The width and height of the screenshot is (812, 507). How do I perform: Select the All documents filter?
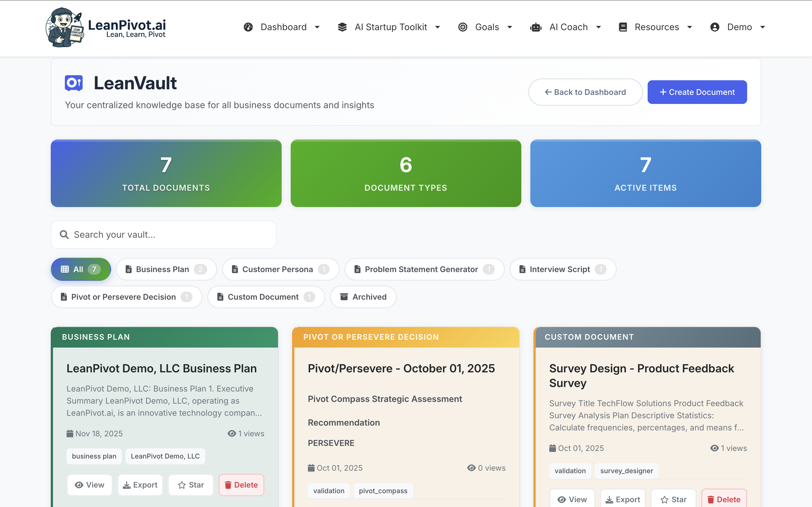click(81, 269)
